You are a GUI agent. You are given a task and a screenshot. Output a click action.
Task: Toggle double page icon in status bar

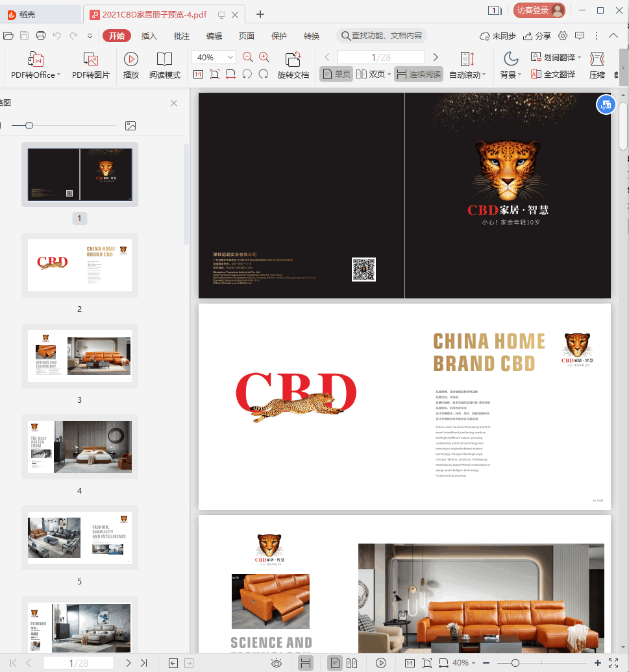352,663
